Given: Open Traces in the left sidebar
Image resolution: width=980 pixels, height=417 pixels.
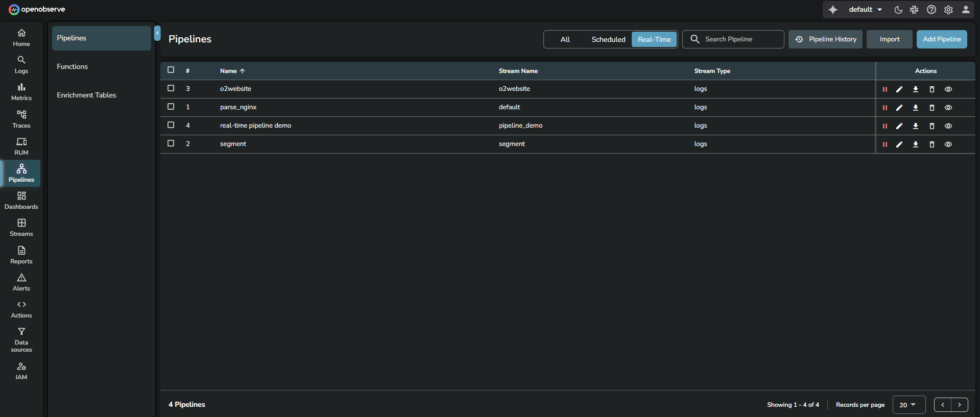Looking at the screenshot, I should [x=21, y=119].
